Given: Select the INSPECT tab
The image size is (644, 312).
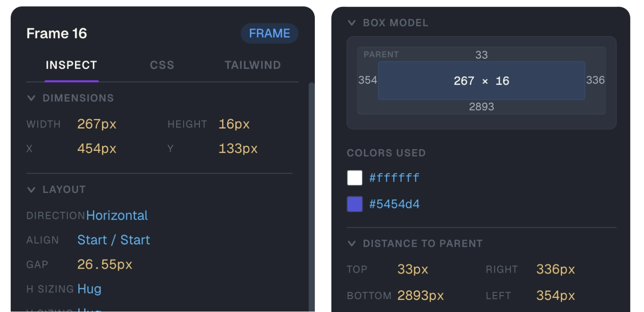Looking at the screenshot, I should 72,65.
